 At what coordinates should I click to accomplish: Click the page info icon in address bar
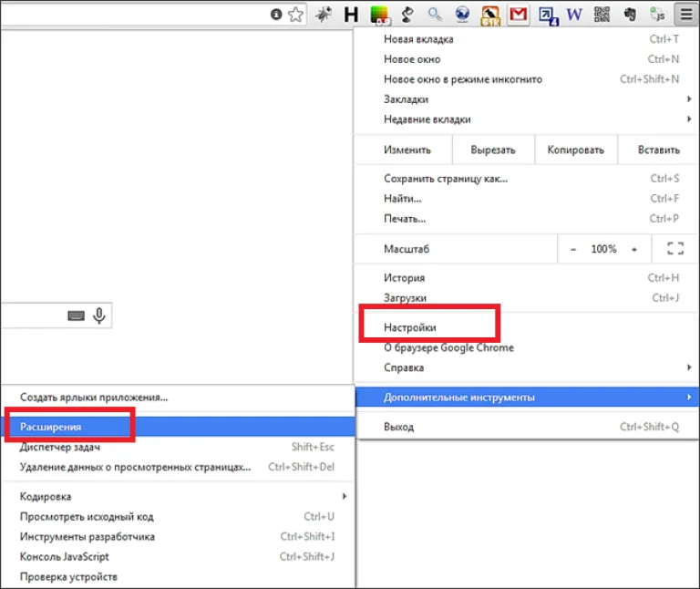click(276, 15)
